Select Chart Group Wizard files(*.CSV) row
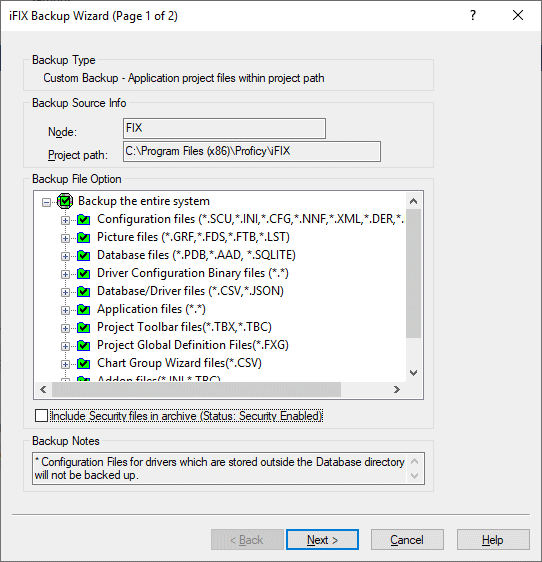Viewport: 542px width, 562px height. tap(179, 363)
